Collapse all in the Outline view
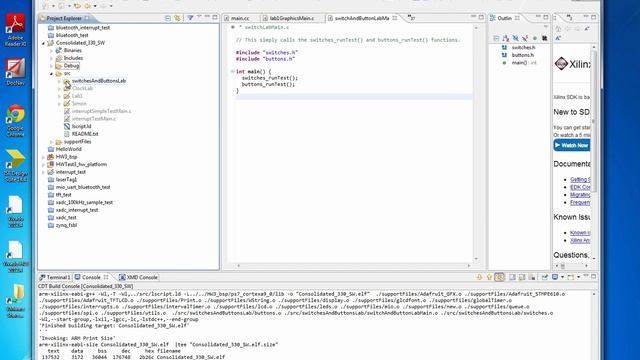Screen dimensions: 640x360 point(496,38)
